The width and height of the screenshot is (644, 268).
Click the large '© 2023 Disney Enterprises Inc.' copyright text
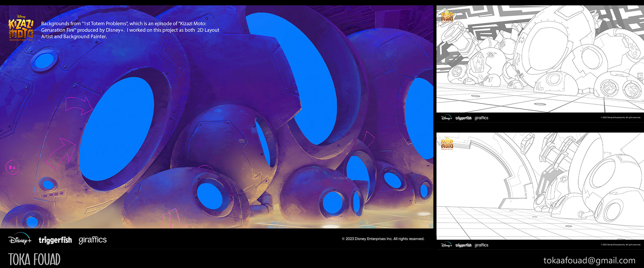(x=383, y=239)
